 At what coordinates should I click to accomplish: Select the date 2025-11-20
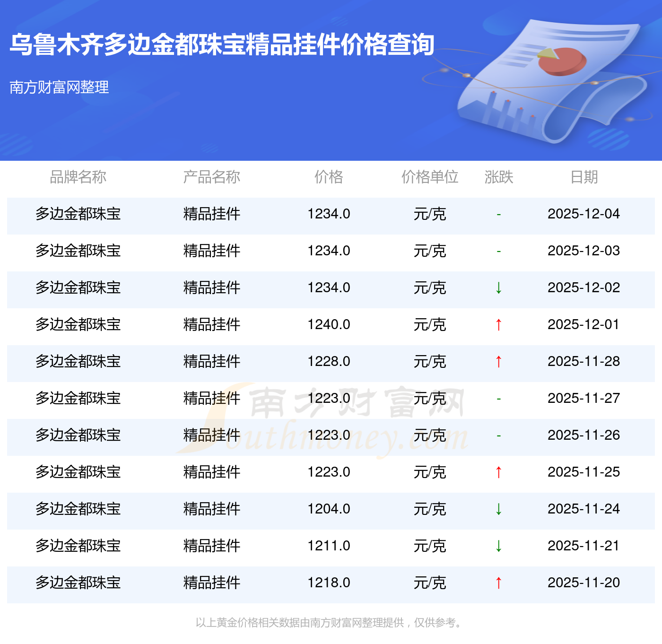584,583
